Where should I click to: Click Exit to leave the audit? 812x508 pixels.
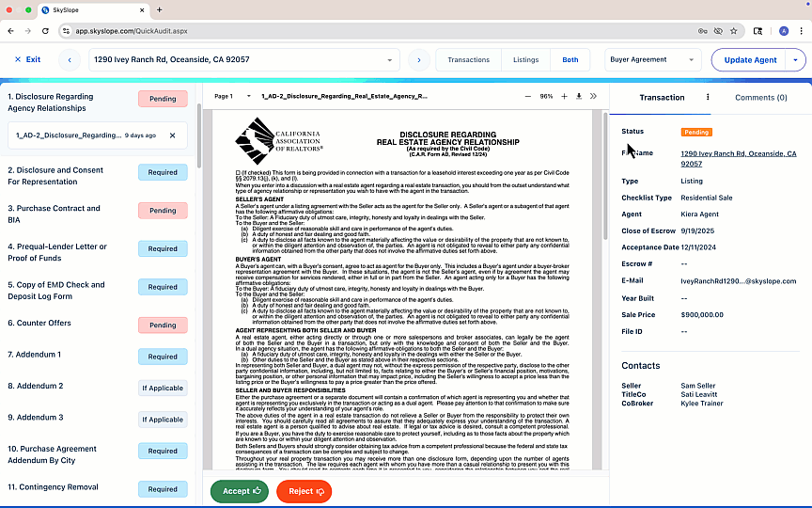(27, 59)
